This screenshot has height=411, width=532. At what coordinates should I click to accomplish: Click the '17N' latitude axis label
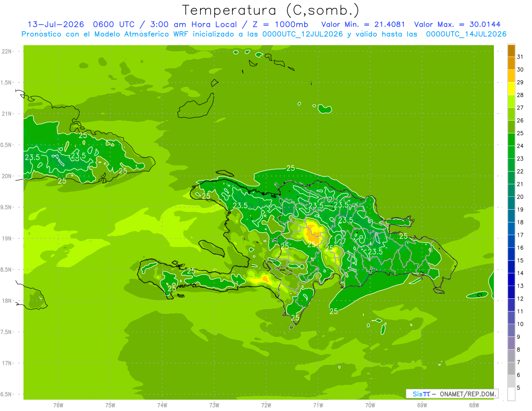[7, 363]
